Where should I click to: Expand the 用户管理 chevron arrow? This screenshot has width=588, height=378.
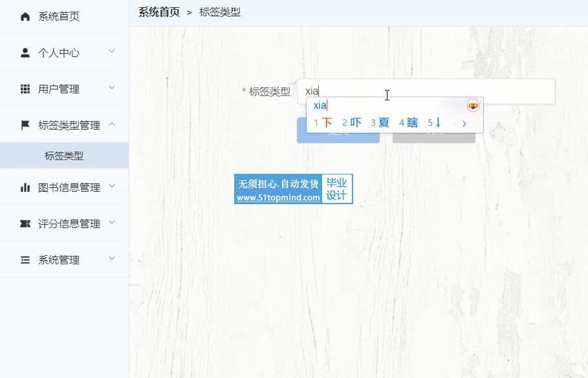pos(112,88)
